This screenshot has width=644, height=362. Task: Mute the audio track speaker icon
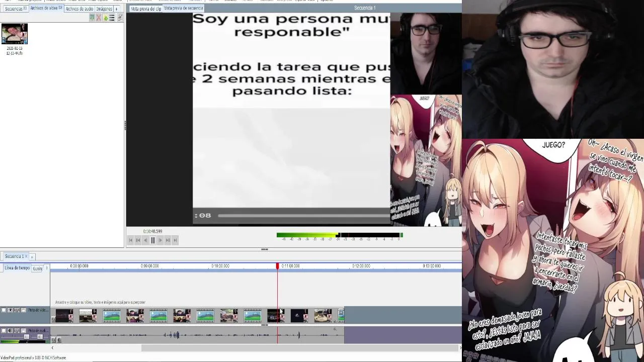[10, 330]
